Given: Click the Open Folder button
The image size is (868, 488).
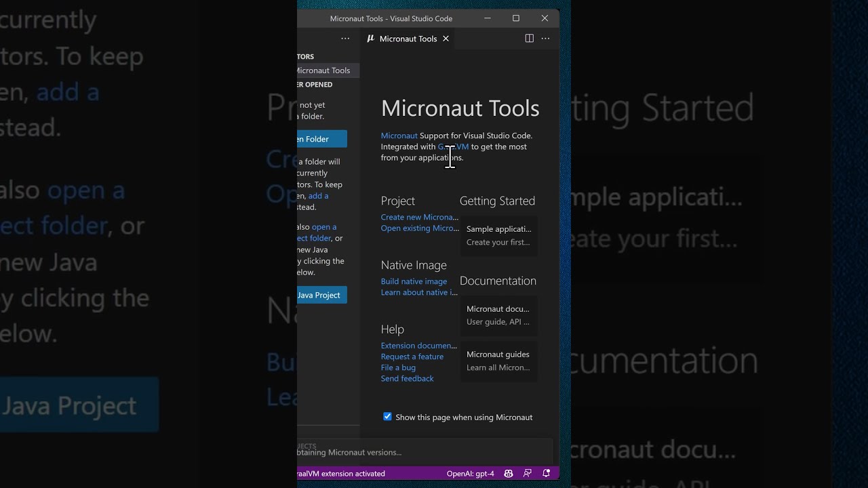Looking at the screenshot, I should click(322, 139).
